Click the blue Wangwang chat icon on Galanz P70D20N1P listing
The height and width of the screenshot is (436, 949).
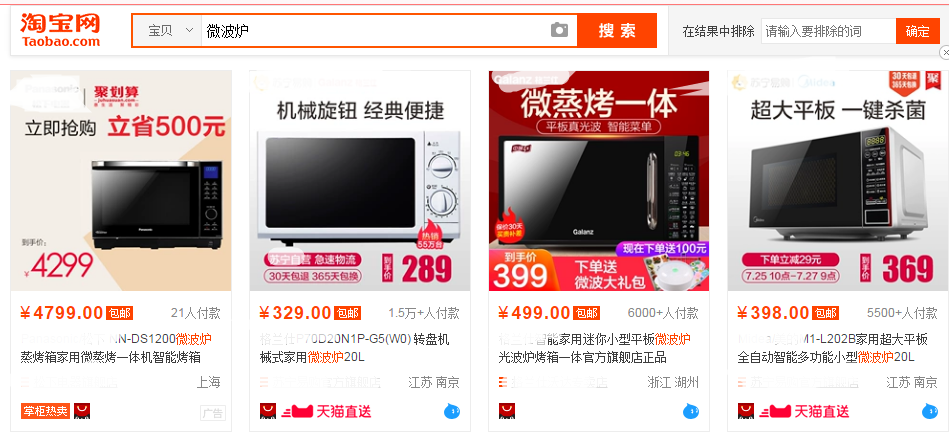(452, 412)
